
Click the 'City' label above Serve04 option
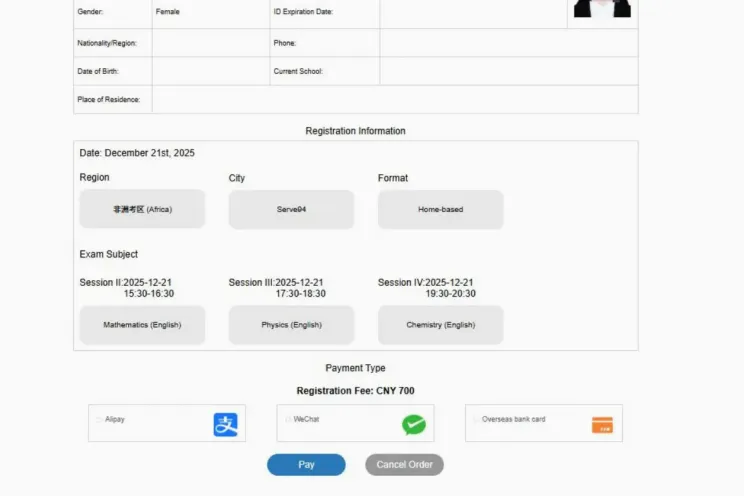(x=237, y=178)
